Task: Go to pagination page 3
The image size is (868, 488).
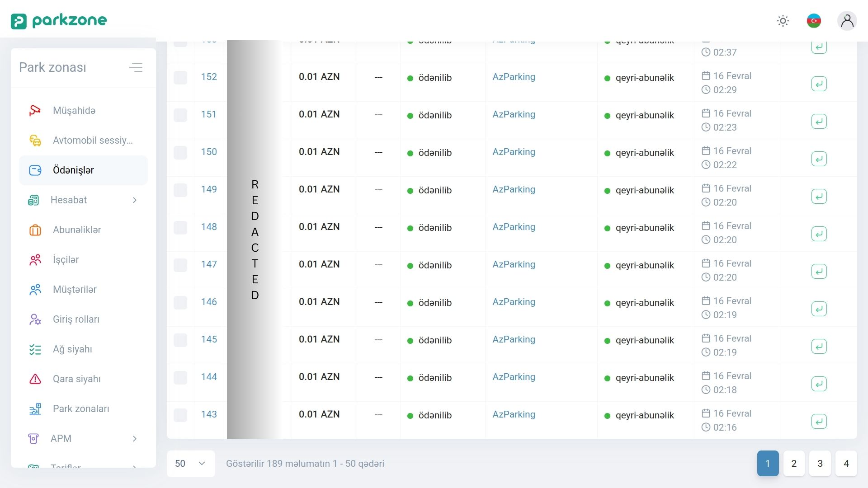Action: tap(820, 464)
